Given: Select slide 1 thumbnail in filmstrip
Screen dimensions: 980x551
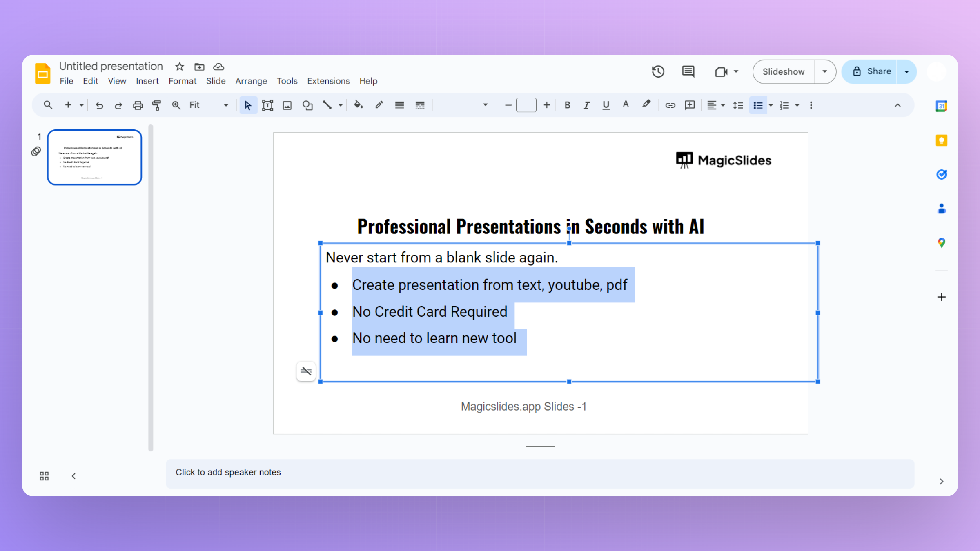Looking at the screenshot, I should pyautogui.click(x=94, y=158).
